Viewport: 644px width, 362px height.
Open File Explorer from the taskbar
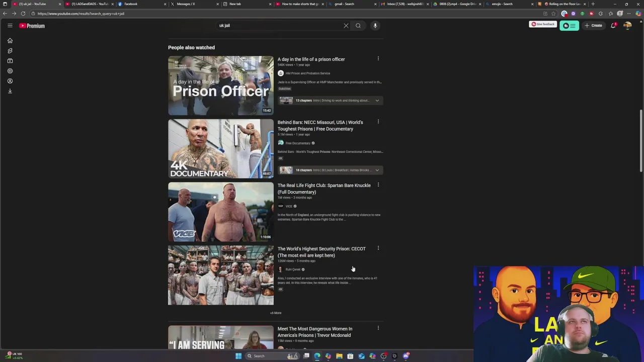pos(339,356)
